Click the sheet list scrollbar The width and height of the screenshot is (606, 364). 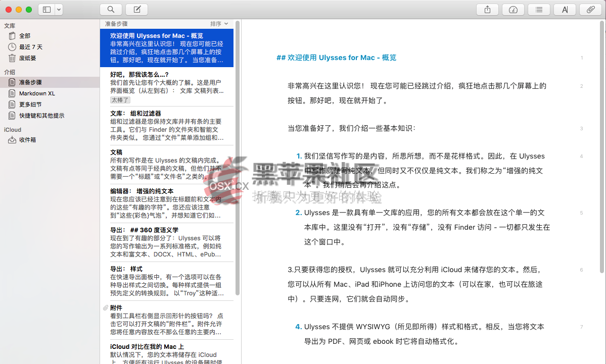238,158
